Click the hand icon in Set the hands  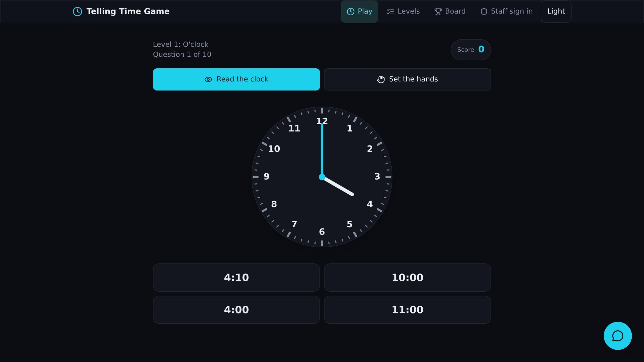pyautogui.click(x=381, y=79)
